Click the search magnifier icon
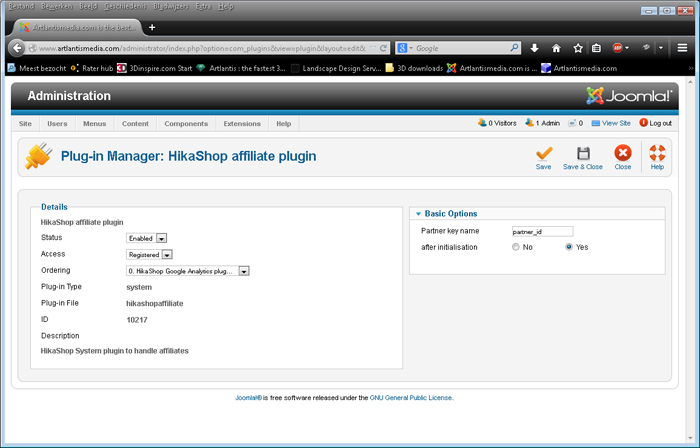 point(514,47)
